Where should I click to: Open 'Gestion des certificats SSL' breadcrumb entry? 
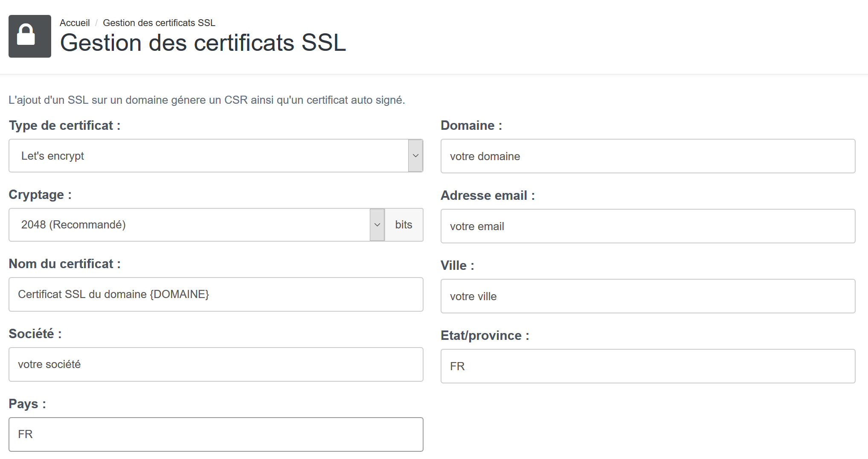(159, 23)
